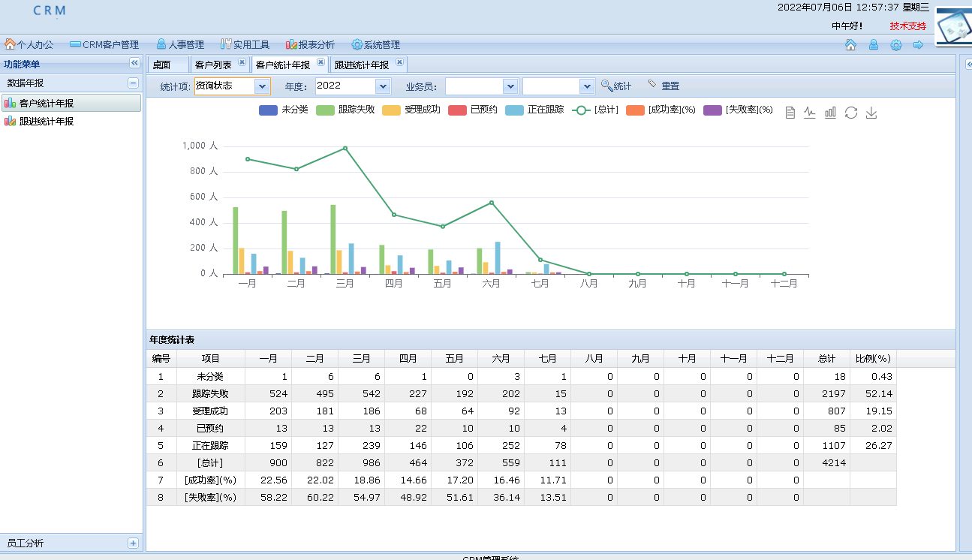Click value 2197 in 总计 column
This screenshot has width=972, height=560.
(x=833, y=393)
